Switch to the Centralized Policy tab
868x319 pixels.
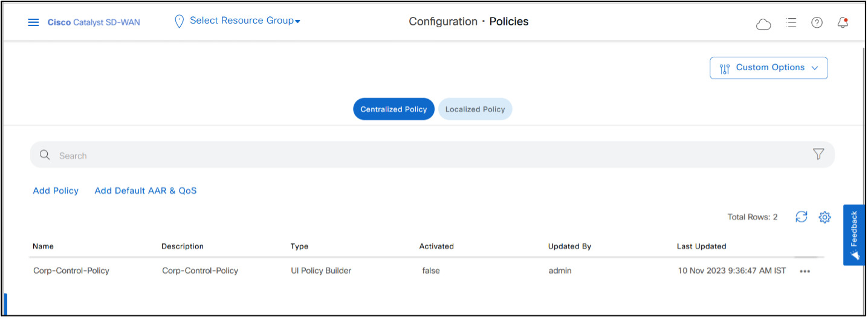(x=394, y=109)
